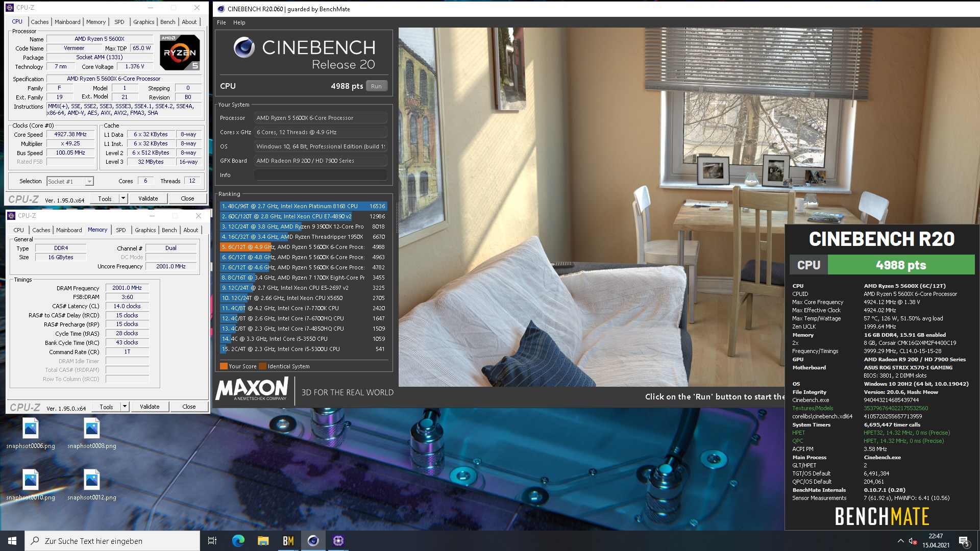The width and height of the screenshot is (980, 551).
Task: Open Tools dropdown arrow in top CPU-Z window
Action: pos(123,198)
